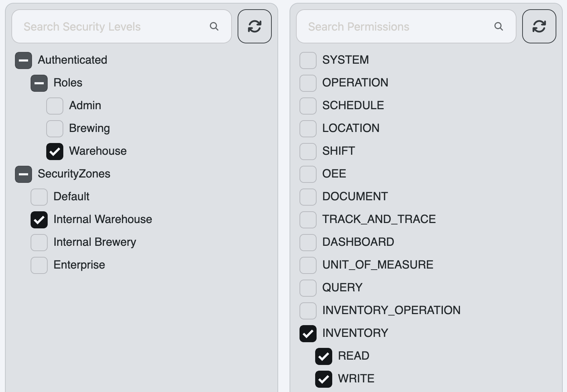Select the Internal Brewery zone checkbox
567x392 pixels.
(x=39, y=243)
